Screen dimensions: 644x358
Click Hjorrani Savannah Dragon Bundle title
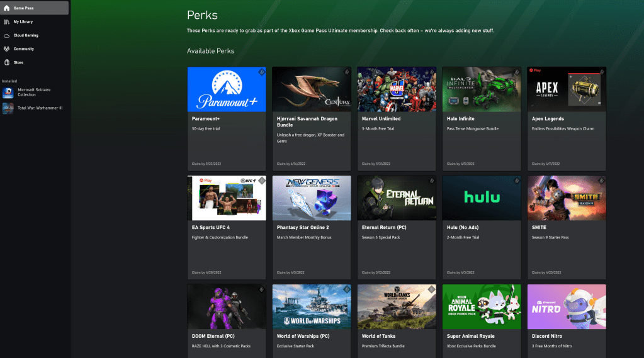307,122
